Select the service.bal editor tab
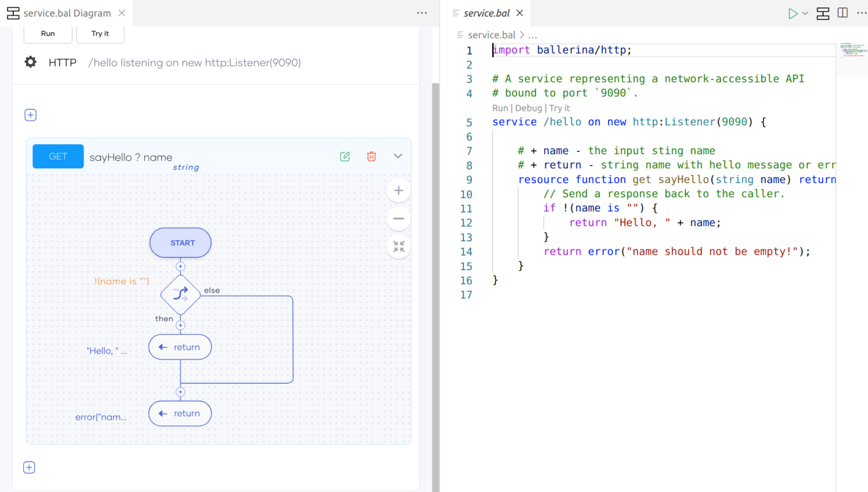The width and height of the screenshot is (868, 492). pyautogui.click(x=487, y=12)
